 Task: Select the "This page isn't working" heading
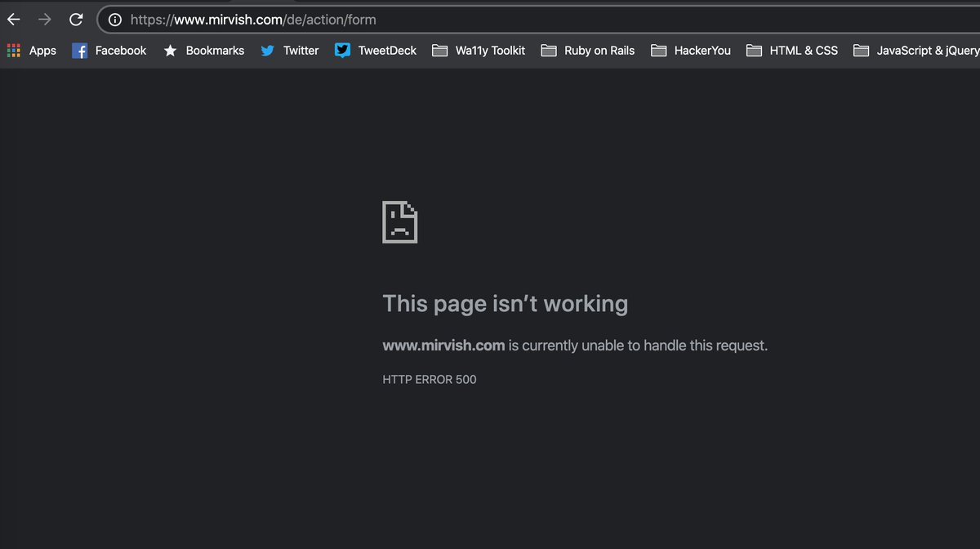click(506, 304)
